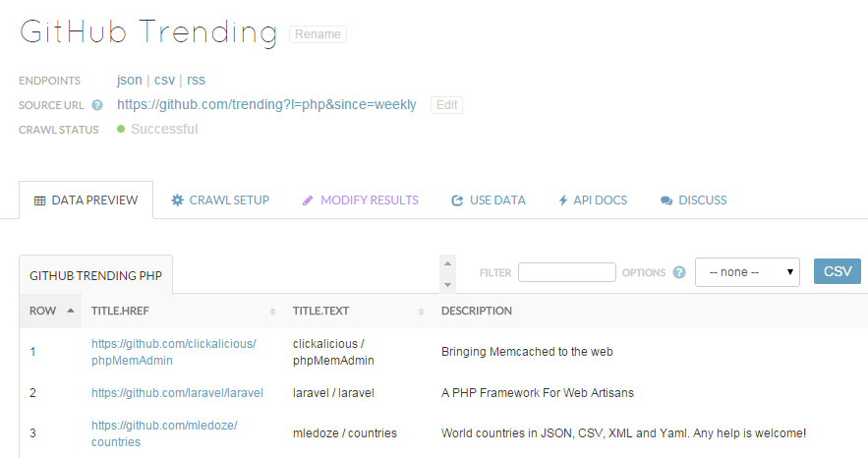Image resolution: width=868 pixels, height=458 pixels.
Task: Open the options '-- none --' dropdown
Action: [x=747, y=272]
